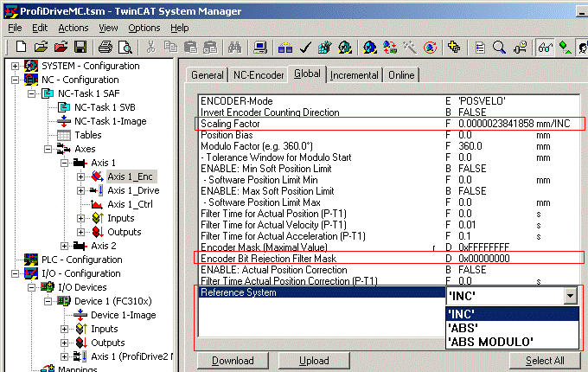Switch to the NC-Encoder tab
This screenshot has height=372, width=588.
[259, 75]
